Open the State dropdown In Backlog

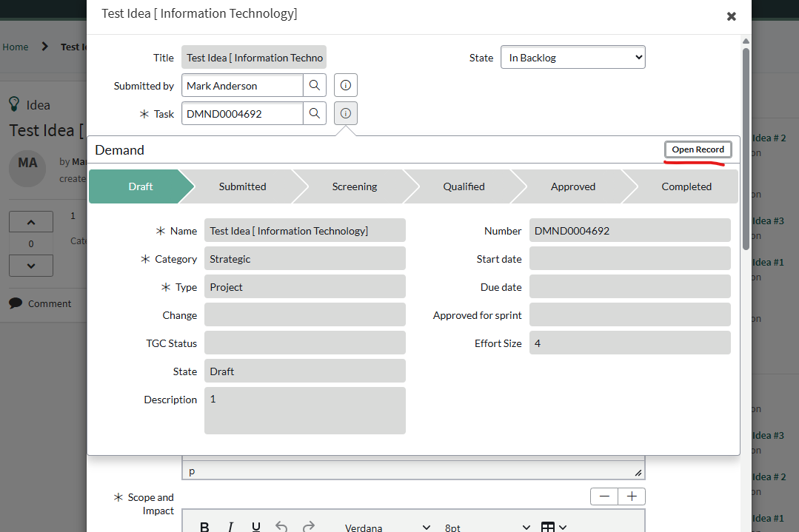[572, 58]
